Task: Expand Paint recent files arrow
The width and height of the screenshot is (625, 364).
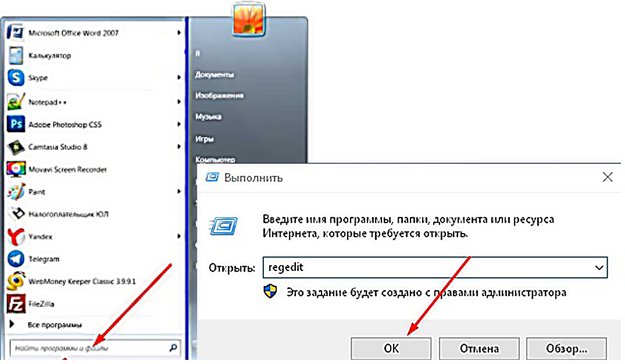Action: (178, 192)
